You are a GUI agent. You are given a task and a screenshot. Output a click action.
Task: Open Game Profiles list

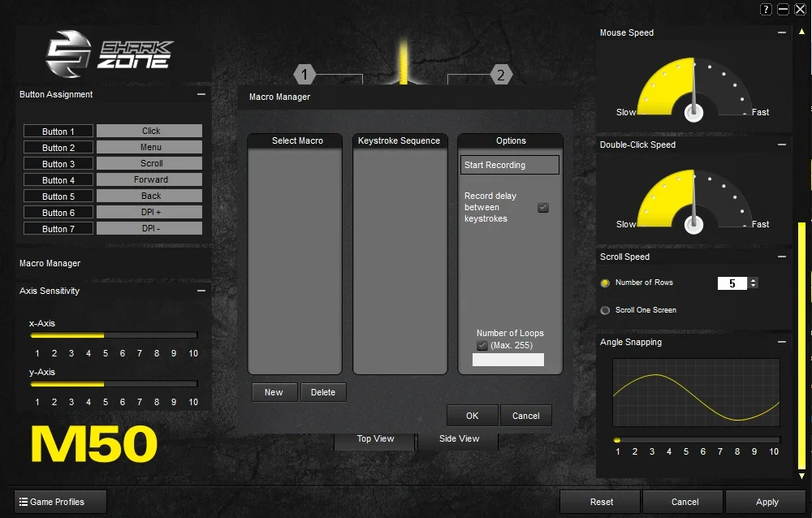[x=61, y=502]
